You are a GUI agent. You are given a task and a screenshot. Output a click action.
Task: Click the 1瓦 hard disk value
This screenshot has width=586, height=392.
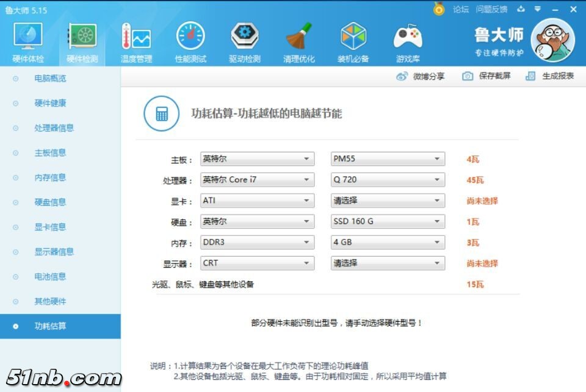tap(472, 222)
